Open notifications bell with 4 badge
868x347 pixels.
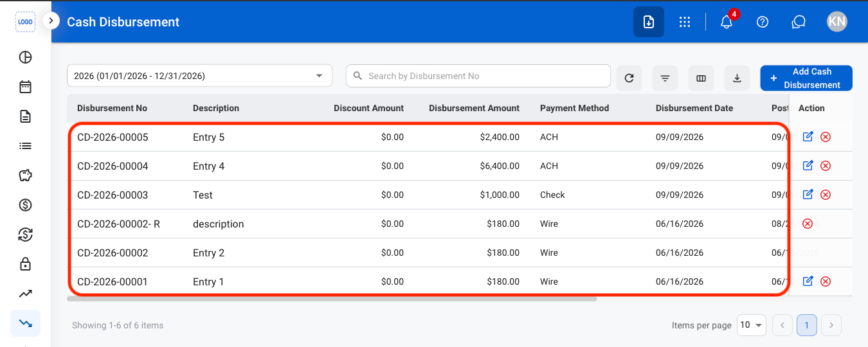pos(727,21)
